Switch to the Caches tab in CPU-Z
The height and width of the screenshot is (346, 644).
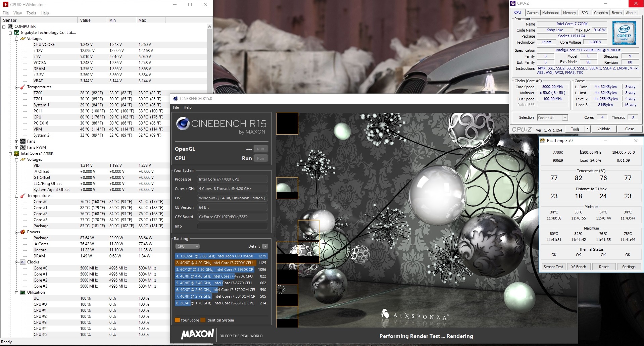[x=532, y=13]
